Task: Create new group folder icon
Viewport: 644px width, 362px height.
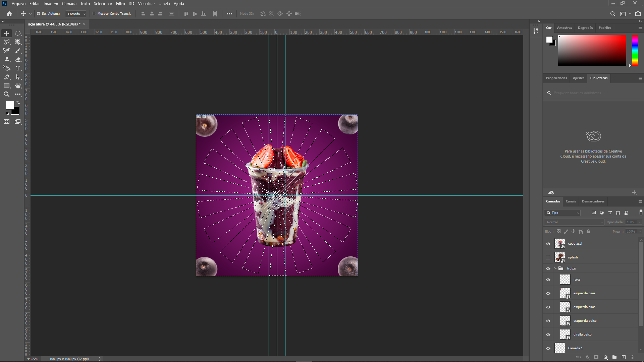Action: (614, 357)
